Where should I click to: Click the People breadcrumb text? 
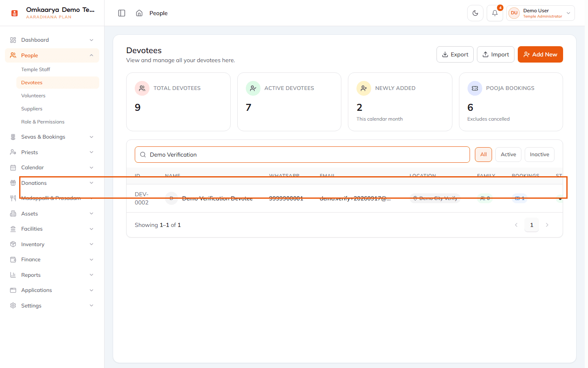(x=158, y=13)
